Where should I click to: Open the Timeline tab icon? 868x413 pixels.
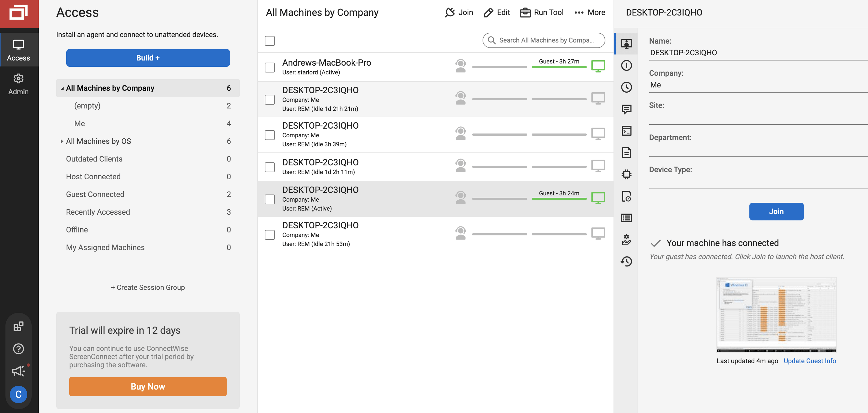coord(626,87)
